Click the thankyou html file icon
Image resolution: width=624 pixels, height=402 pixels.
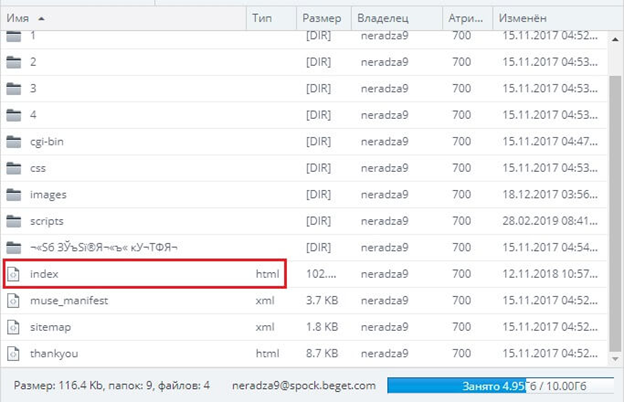click(x=13, y=353)
